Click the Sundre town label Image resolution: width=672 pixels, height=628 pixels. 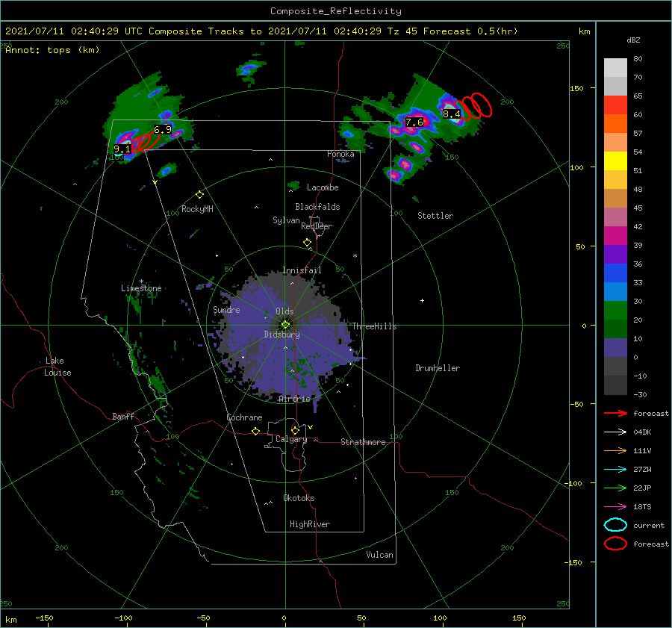[226, 310]
